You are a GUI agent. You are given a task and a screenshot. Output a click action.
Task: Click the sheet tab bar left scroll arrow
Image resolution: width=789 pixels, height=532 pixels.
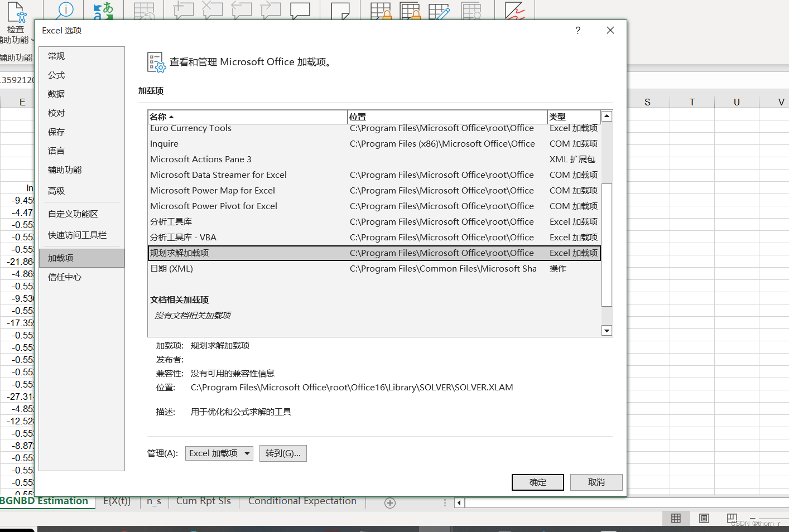click(x=459, y=503)
